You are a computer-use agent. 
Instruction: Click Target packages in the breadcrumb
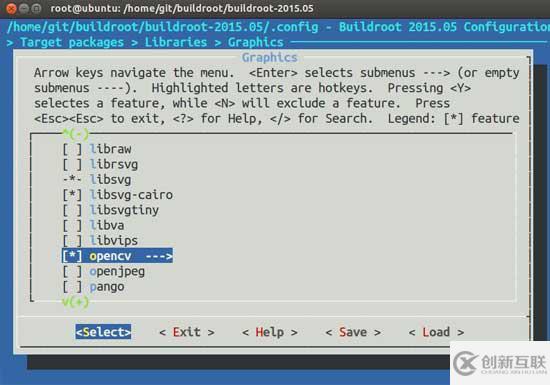tap(72, 42)
